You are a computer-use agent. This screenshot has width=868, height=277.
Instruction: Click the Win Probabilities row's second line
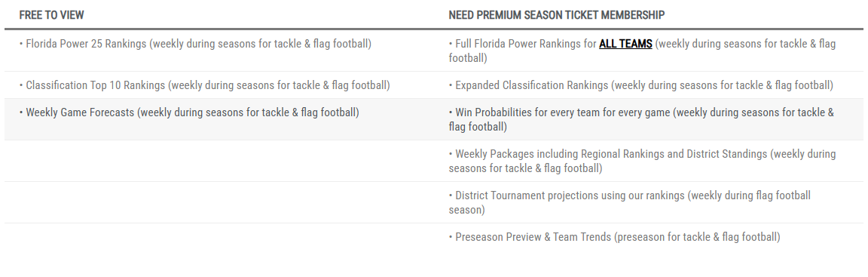pos(478,127)
